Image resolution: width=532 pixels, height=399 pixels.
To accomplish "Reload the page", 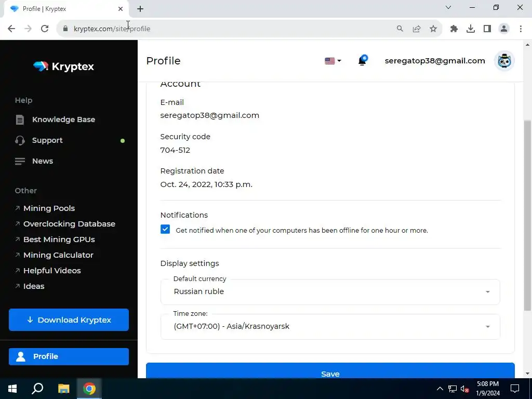I will pyautogui.click(x=45, y=29).
